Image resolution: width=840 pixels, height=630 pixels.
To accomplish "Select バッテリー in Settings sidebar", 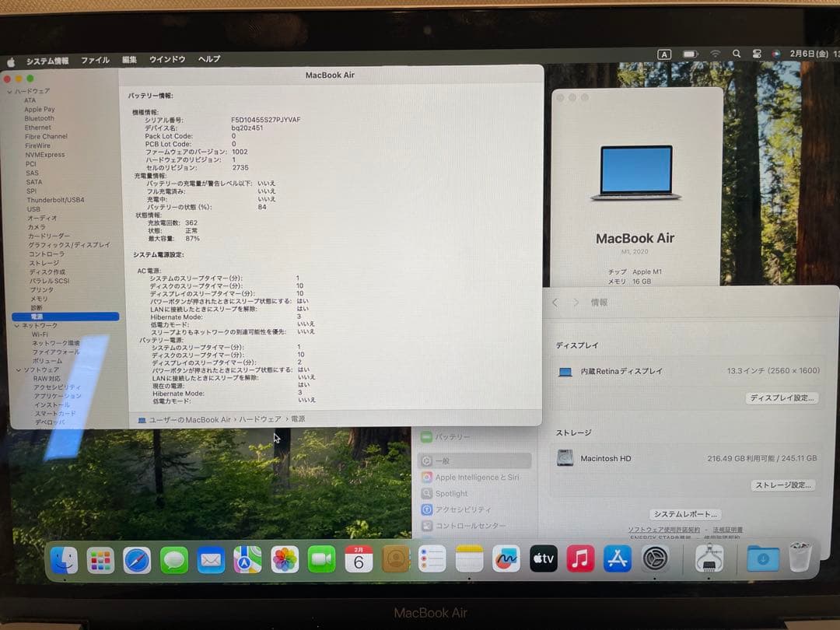I will [x=474, y=437].
